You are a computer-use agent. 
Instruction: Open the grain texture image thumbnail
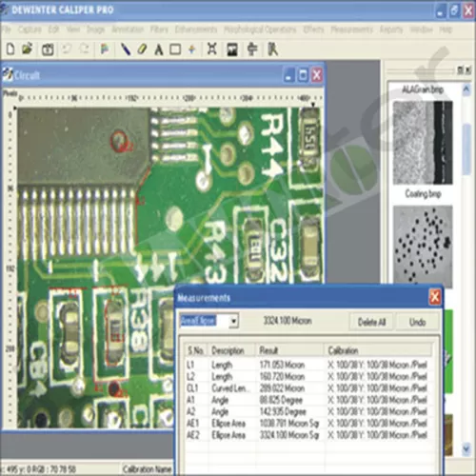(x=423, y=143)
